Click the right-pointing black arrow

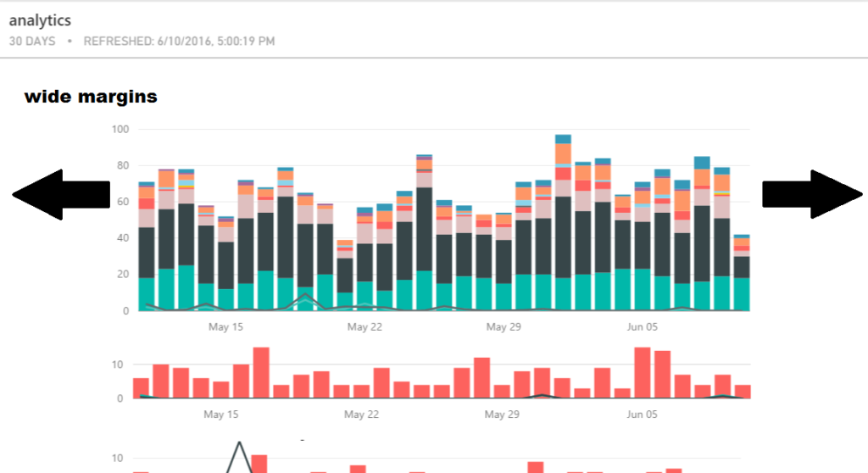click(x=812, y=194)
